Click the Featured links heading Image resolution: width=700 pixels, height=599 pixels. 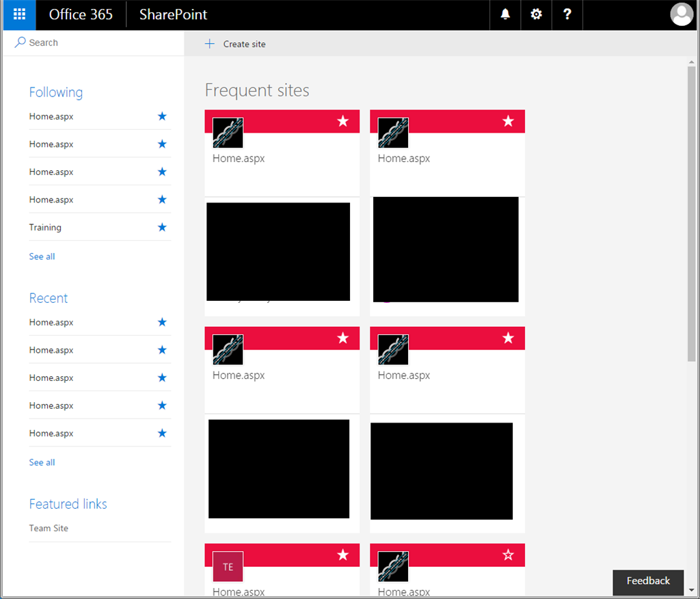68,504
